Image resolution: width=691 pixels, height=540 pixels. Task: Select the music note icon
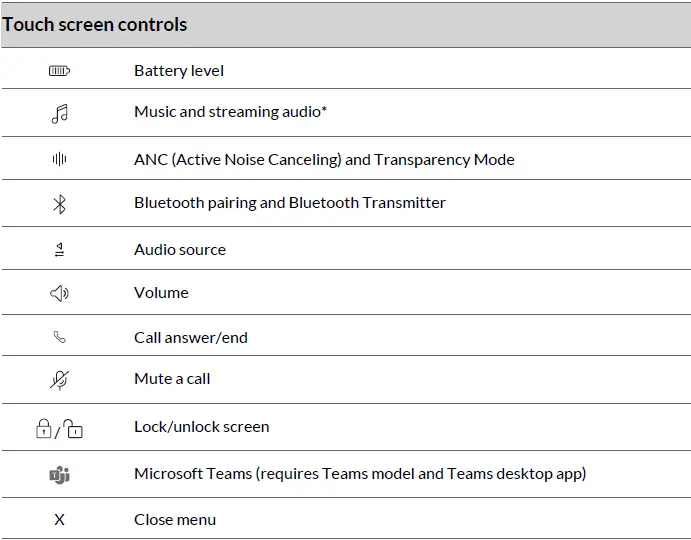[x=60, y=113]
